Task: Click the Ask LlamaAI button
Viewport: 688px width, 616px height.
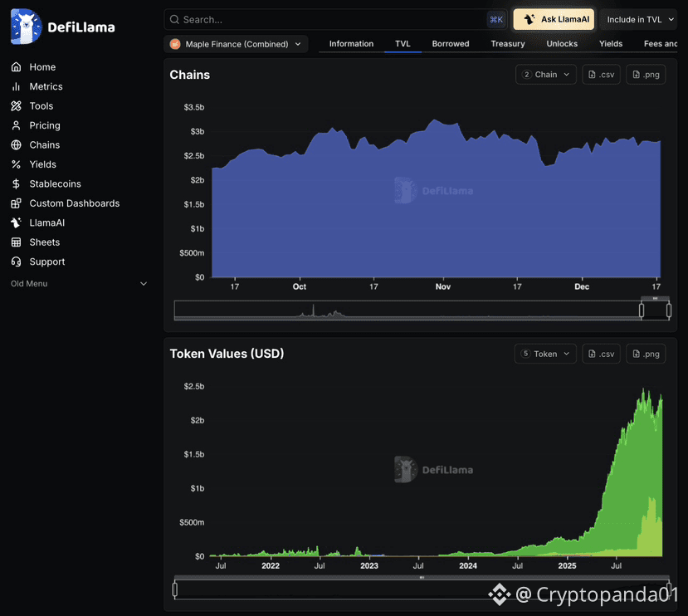Action: tap(554, 19)
